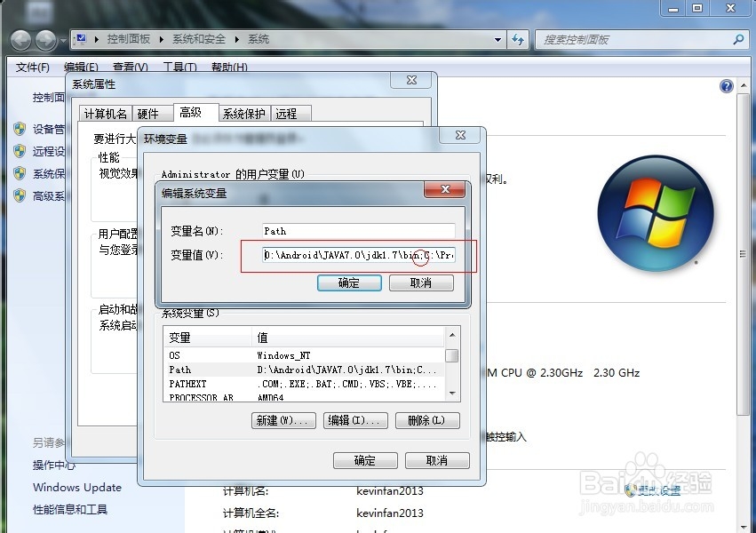This screenshot has height=533, width=756.
Task: Click 取消 in the 编辑系统变量 dialog
Action: (x=421, y=282)
